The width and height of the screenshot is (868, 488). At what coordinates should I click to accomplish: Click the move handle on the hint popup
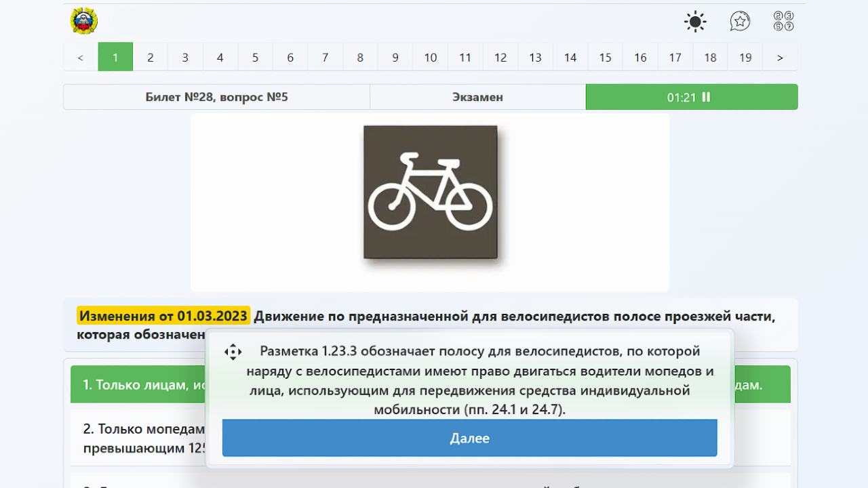point(233,352)
